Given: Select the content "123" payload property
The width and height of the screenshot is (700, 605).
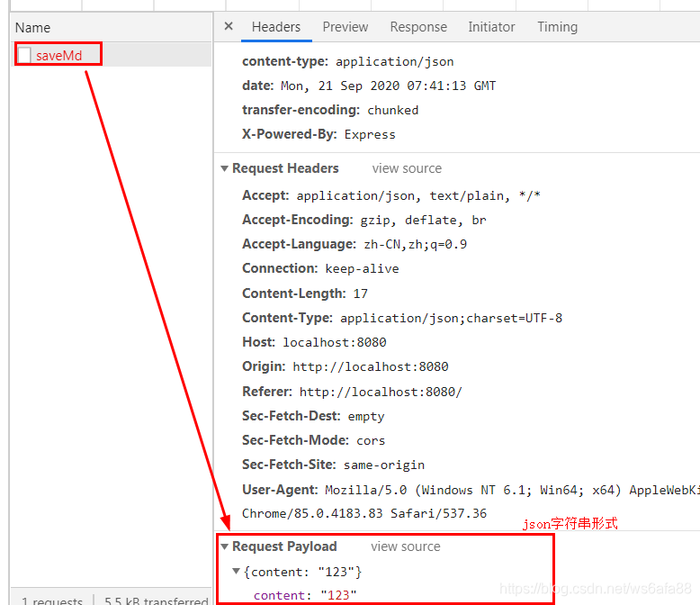Looking at the screenshot, I should (x=305, y=595).
